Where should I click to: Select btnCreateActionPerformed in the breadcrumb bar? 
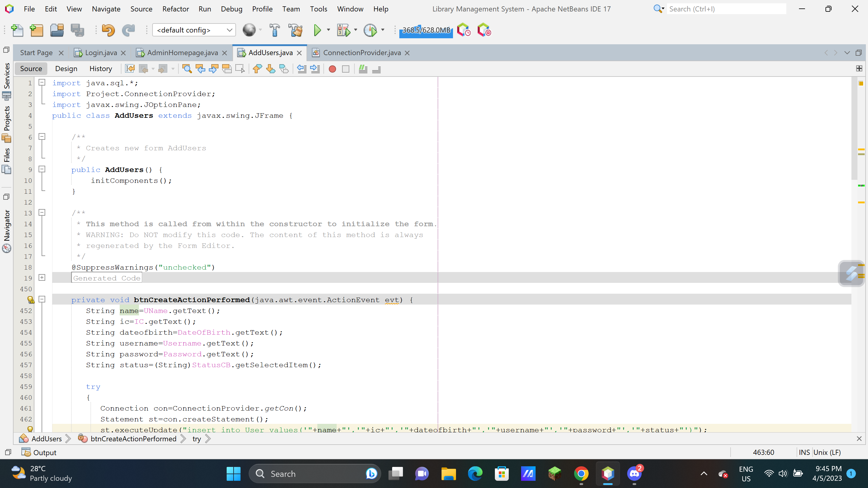click(133, 439)
